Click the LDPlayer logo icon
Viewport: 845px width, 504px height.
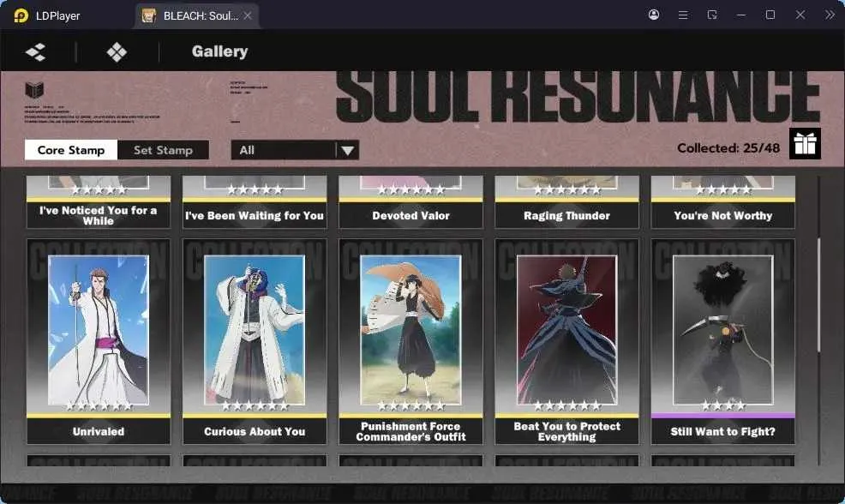(x=21, y=15)
